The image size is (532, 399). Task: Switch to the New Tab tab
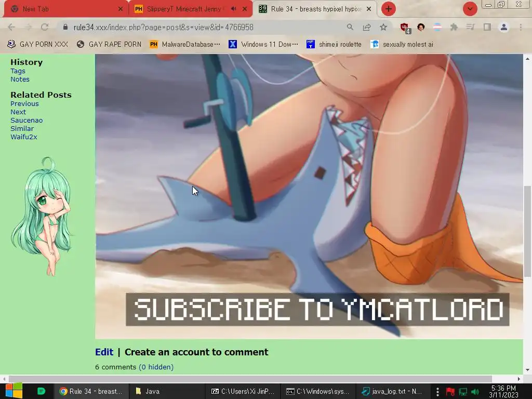tap(65, 9)
